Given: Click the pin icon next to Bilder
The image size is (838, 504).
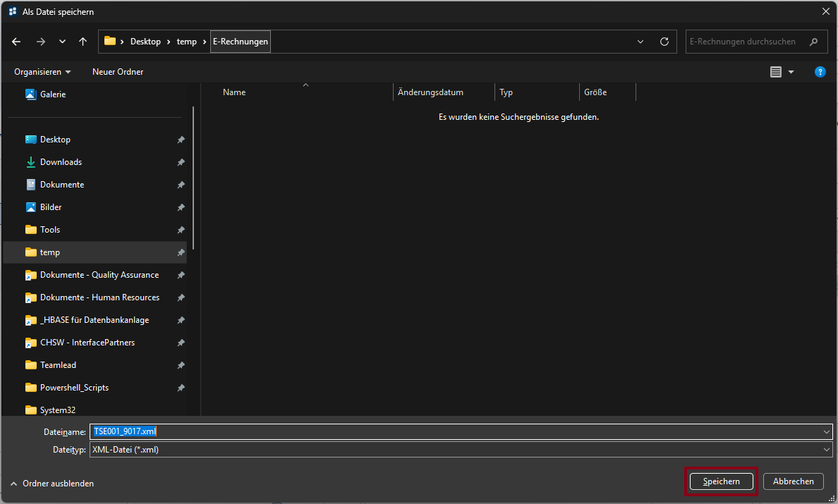Looking at the screenshot, I should point(181,207).
